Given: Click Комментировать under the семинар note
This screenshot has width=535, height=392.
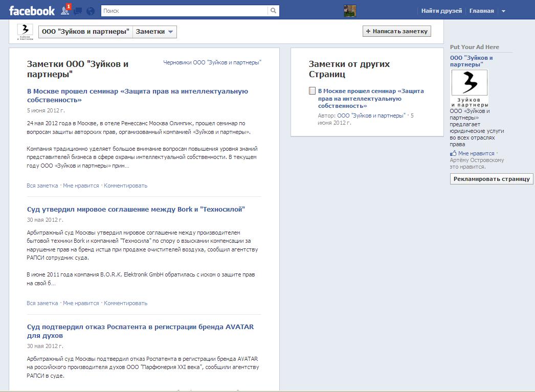Looking at the screenshot, I should click(125, 186).
